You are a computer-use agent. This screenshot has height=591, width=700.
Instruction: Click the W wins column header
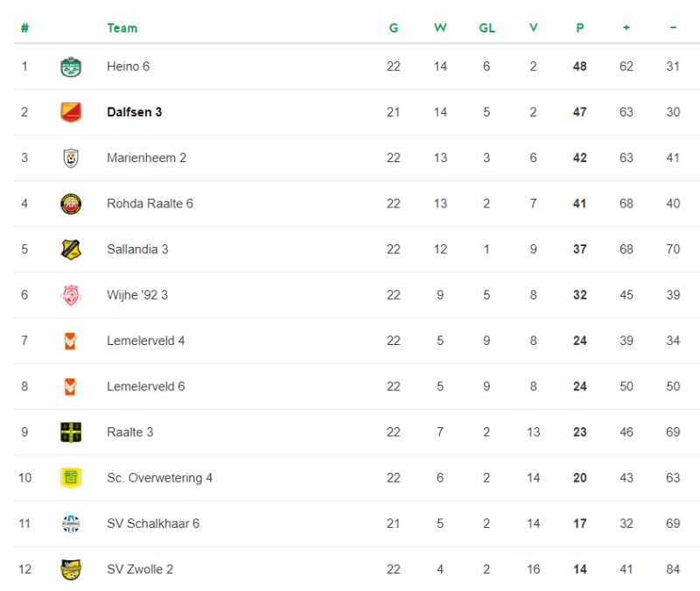coord(440,28)
